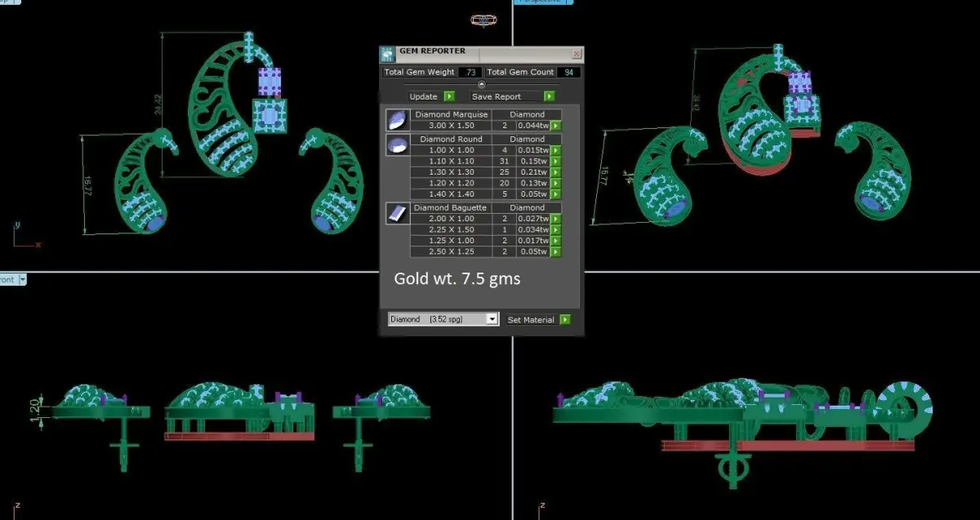Click green arrow for 1.00 X 1.00 round row
Viewport: 980px width, 520px height.
click(x=556, y=150)
